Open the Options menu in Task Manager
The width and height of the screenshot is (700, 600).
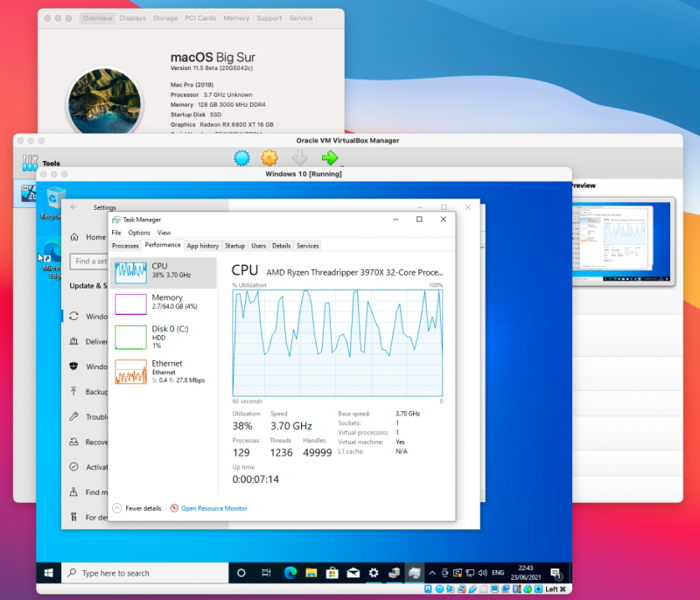[139, 233]
